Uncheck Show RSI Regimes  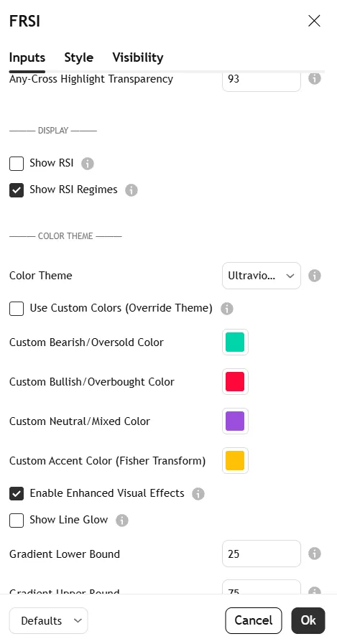tap(17, 190)
